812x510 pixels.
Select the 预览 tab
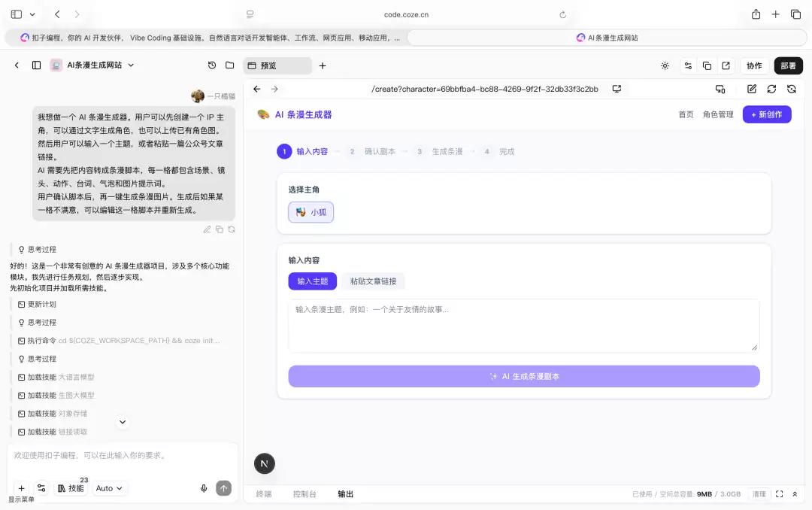pyautogui.click(x=277, y=66)
